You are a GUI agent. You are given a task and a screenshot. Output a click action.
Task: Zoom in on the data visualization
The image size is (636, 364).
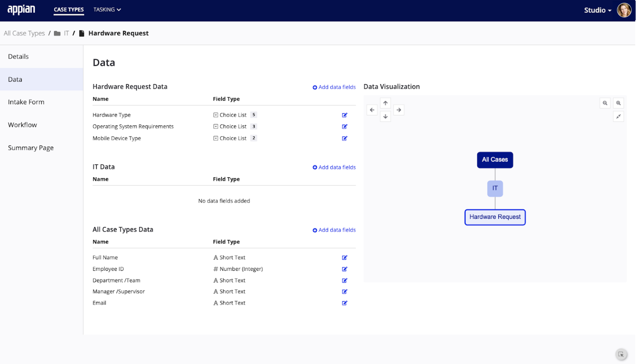[x=618, y=103]
